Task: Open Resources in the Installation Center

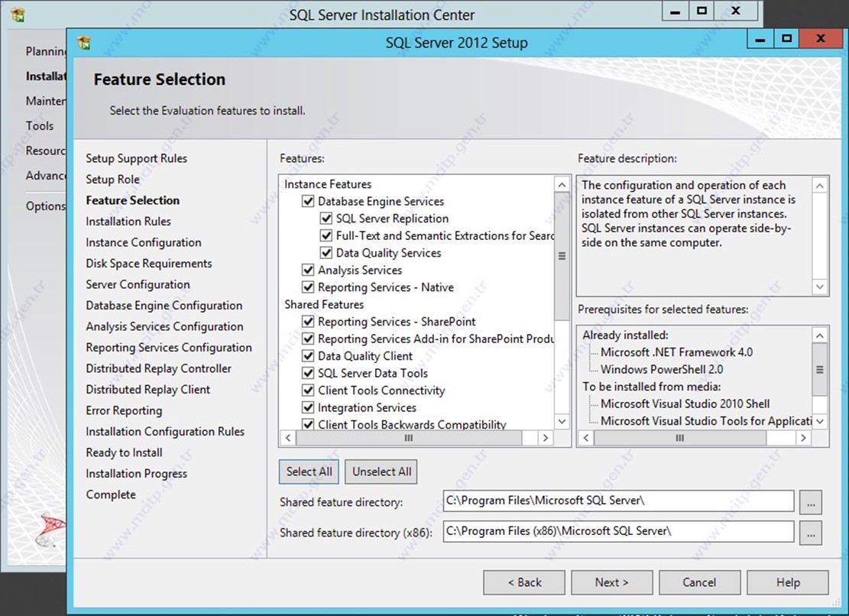Action: 46,151
